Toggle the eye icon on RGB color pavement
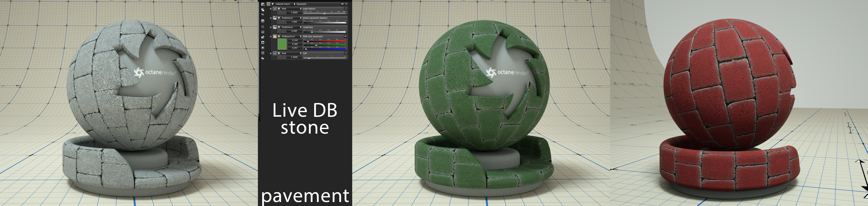This screenshot has width=868, height=206. coord(345,36)
